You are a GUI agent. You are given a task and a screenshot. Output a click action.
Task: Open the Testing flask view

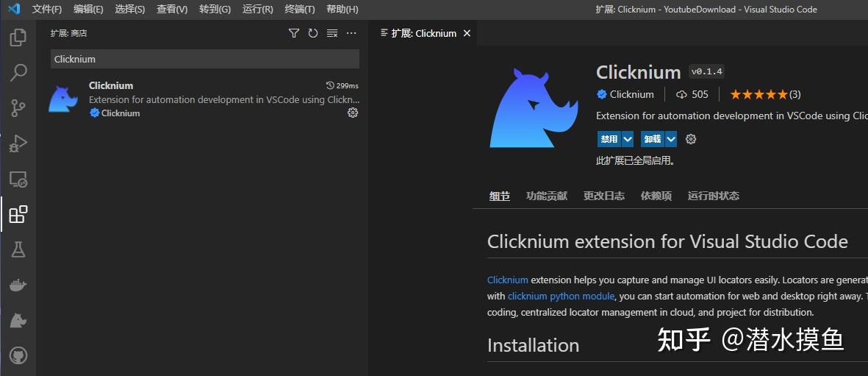tap(18, 249)
